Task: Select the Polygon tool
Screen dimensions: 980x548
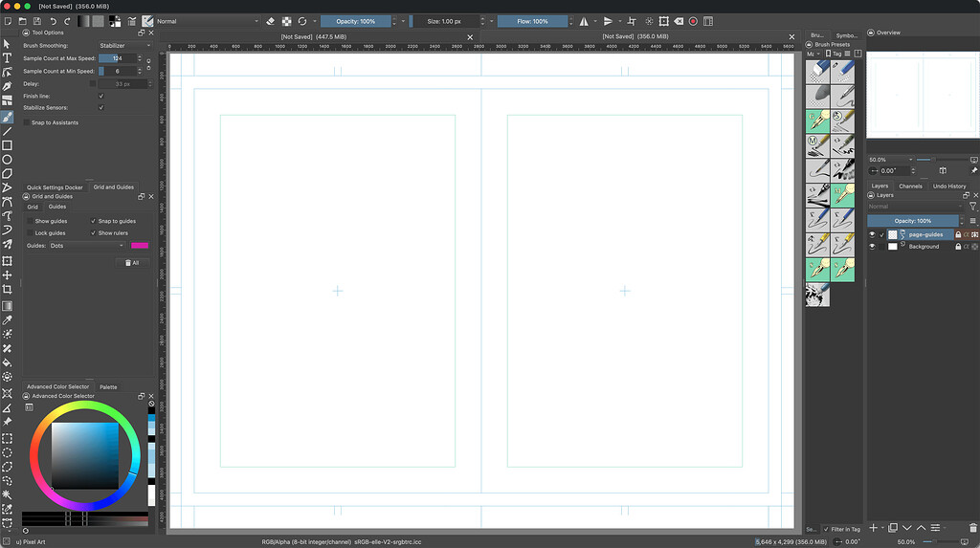Action: coord(7,174)
